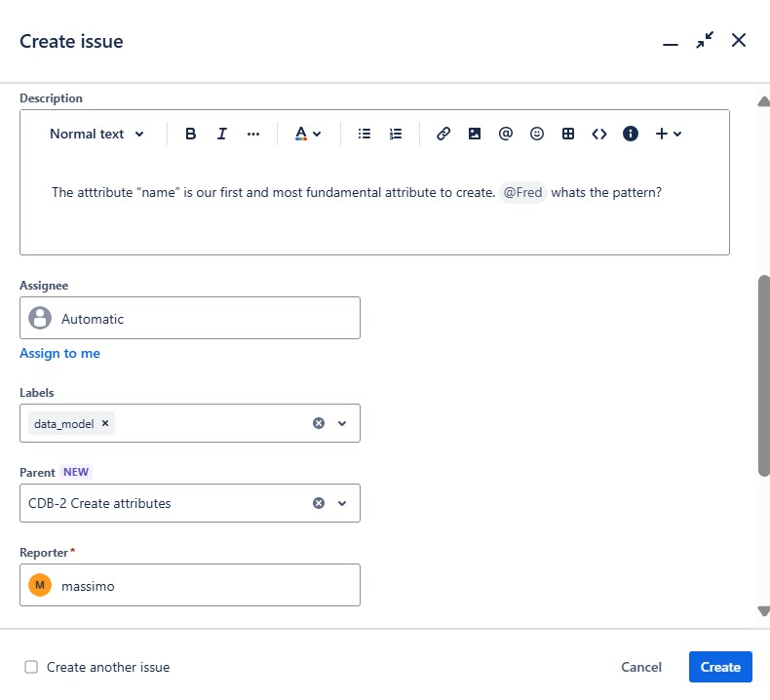This screenshot has height=700, width=770.
Task: Add an image to the description
Action: [475, 134]
